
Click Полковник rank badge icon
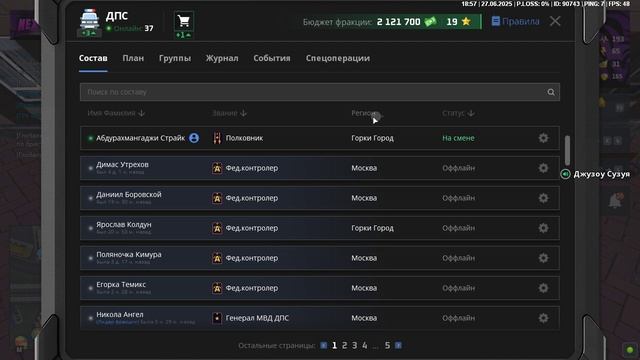point(217,138)
